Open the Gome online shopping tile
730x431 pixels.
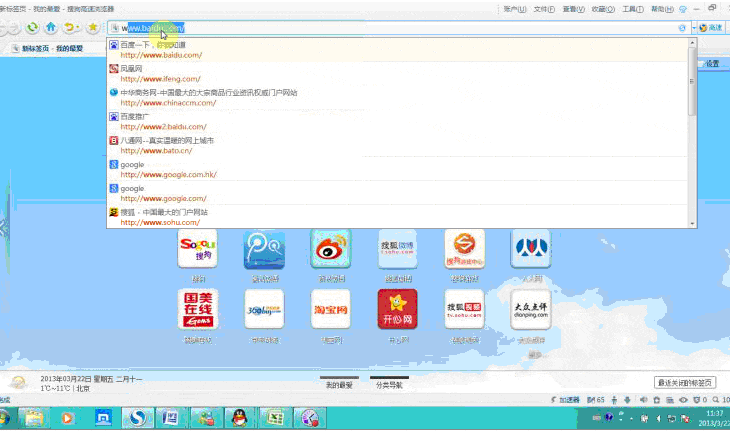click(x=197, y=309)
